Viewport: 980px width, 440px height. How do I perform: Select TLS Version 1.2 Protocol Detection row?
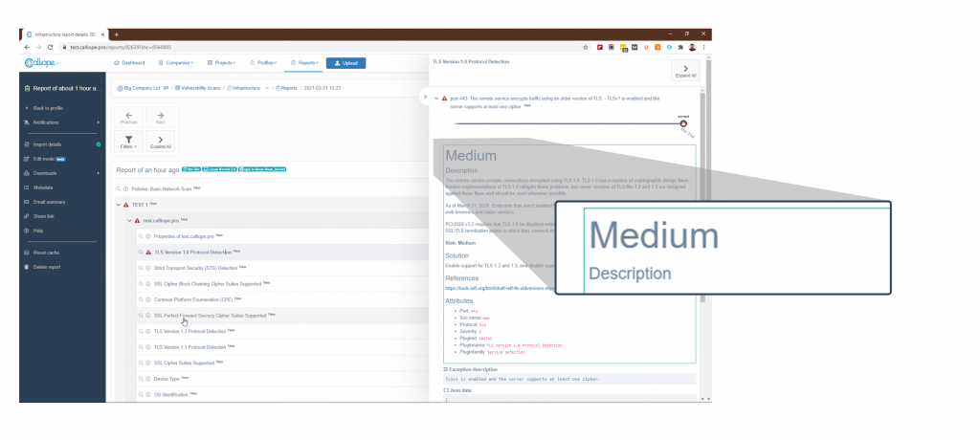(x=282, y=331)
